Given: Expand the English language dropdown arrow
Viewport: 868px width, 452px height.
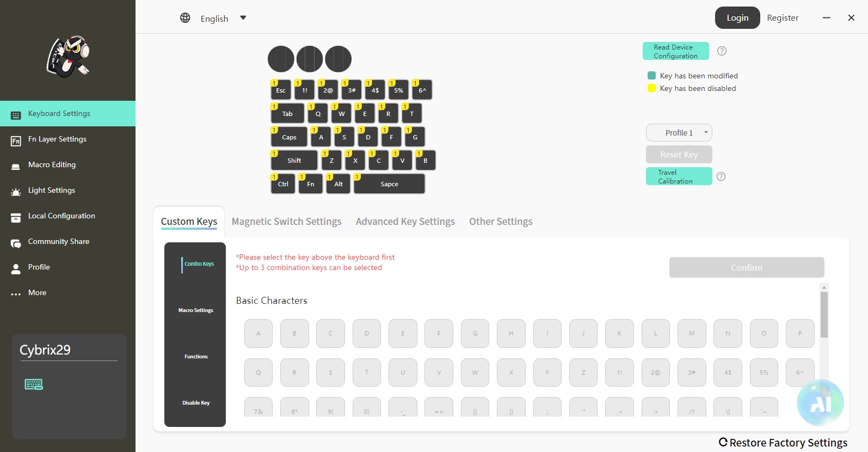Looking at the screenshot, I should [243, 18].
